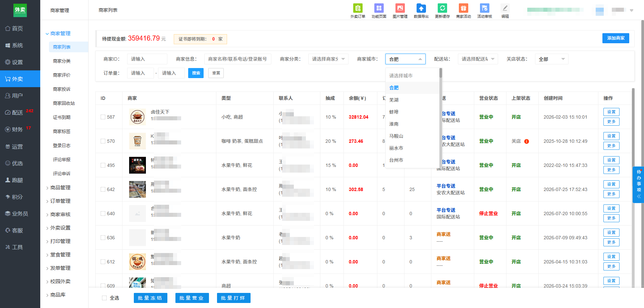Open the 活动审核 toolbar icon
Image resolution: width=644 pixels, height=308 pixels.
(x=484, y=11)
